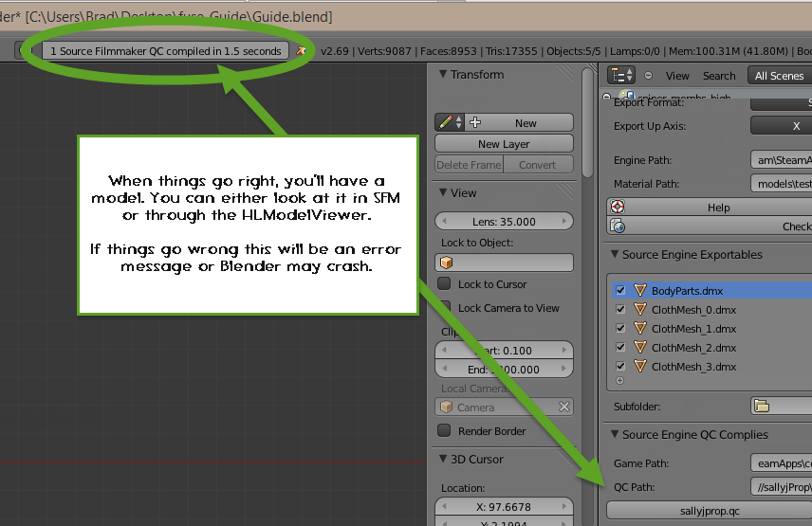The width and height of the screenshot is (812, 526).
Task: Increase Lens value with right arrow
Action: [x=564, y=222]
